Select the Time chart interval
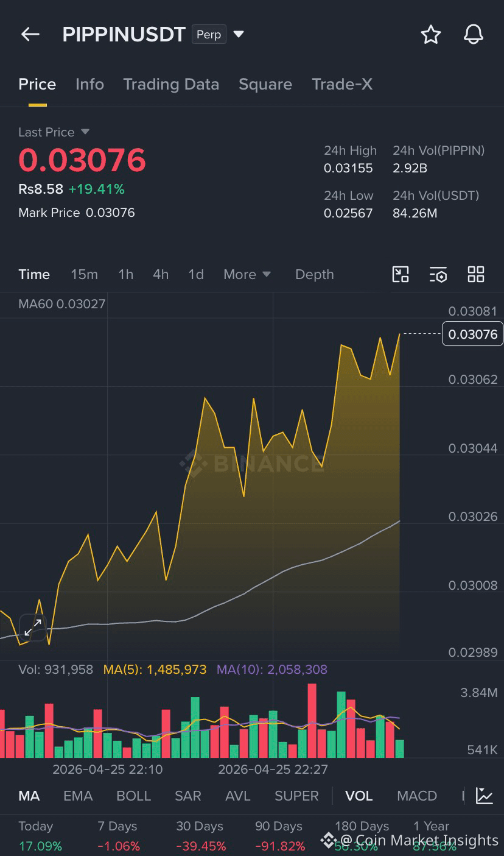The width and height of the screenshot is (504, 856). pos(34,274)
